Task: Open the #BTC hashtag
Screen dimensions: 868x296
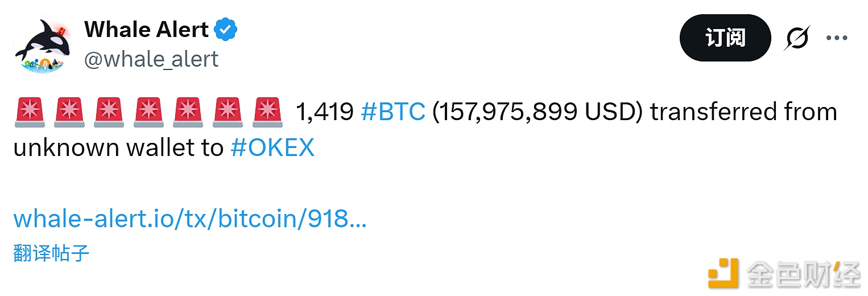Action: pos(393,112)
